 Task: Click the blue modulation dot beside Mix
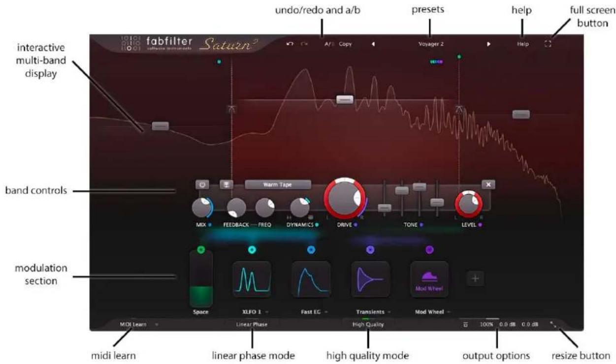click(x=210, y=225)
